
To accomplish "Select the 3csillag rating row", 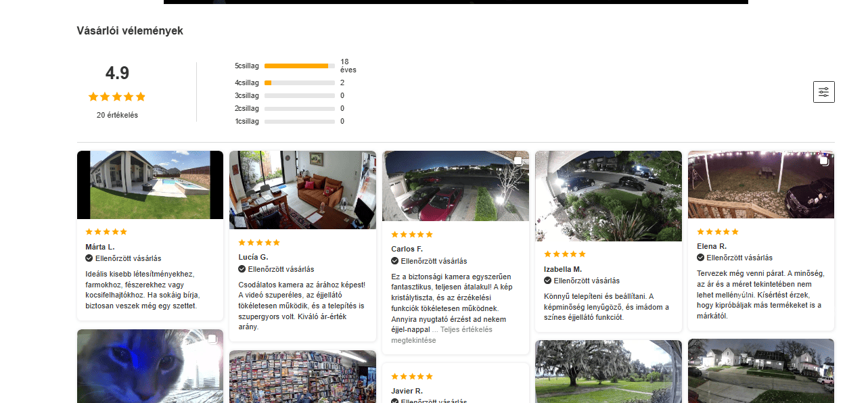I will pyautogui.click(x=290, y=95).
